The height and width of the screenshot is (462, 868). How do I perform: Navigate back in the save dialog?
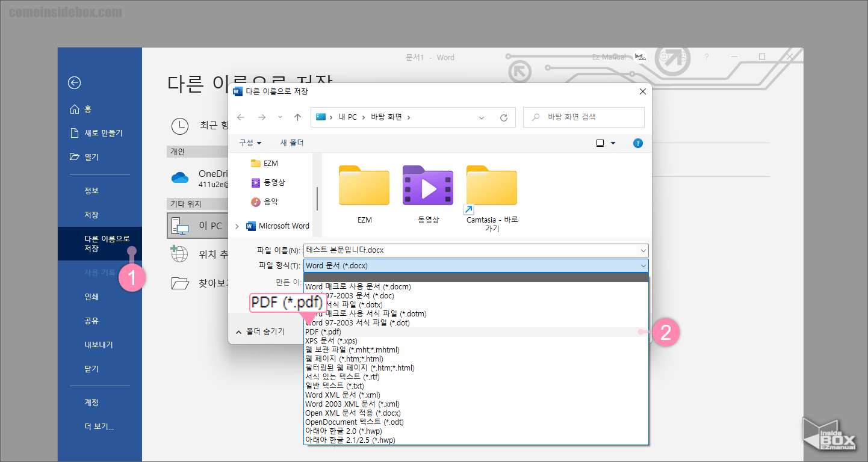(x=241, y=117)
